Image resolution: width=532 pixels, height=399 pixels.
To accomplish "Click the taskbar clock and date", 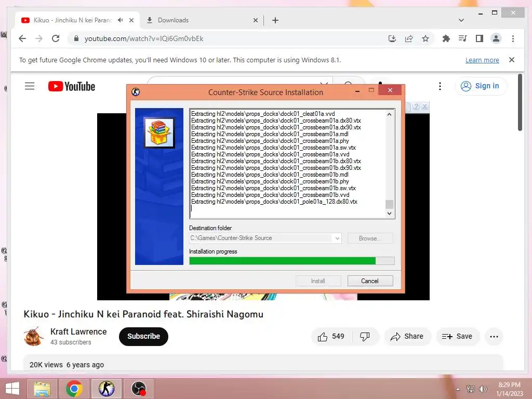I will pos(510,389).
